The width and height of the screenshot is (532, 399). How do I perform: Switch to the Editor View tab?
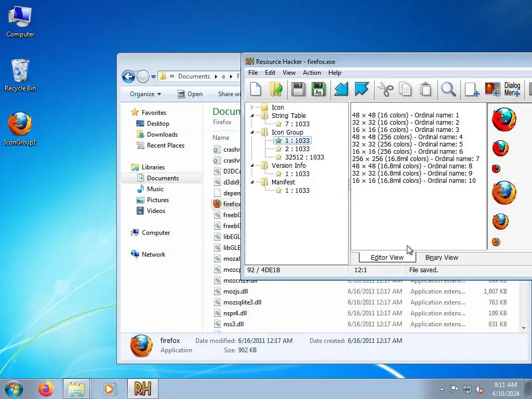click(387, 258)
